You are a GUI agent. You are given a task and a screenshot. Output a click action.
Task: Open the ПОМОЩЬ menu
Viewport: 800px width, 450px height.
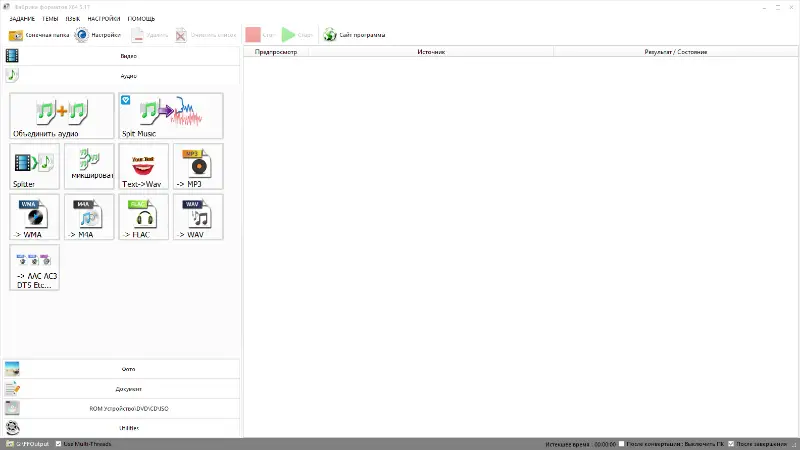point(141,19)
